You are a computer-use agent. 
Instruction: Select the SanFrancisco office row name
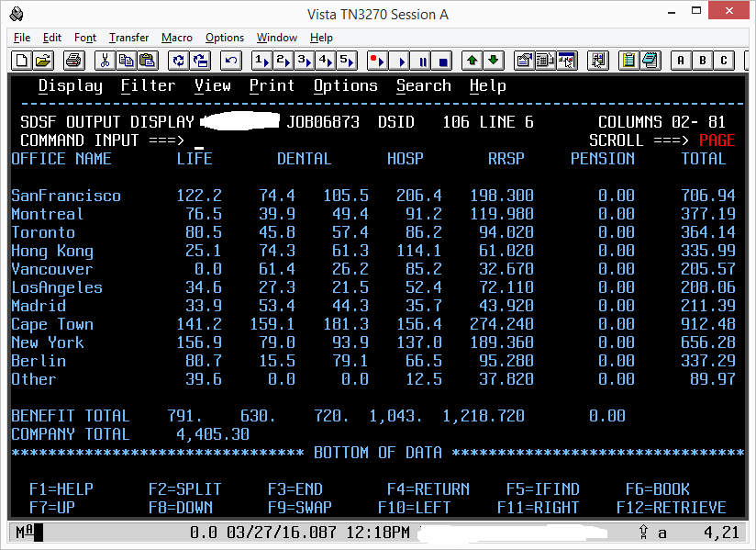point(66,196)
